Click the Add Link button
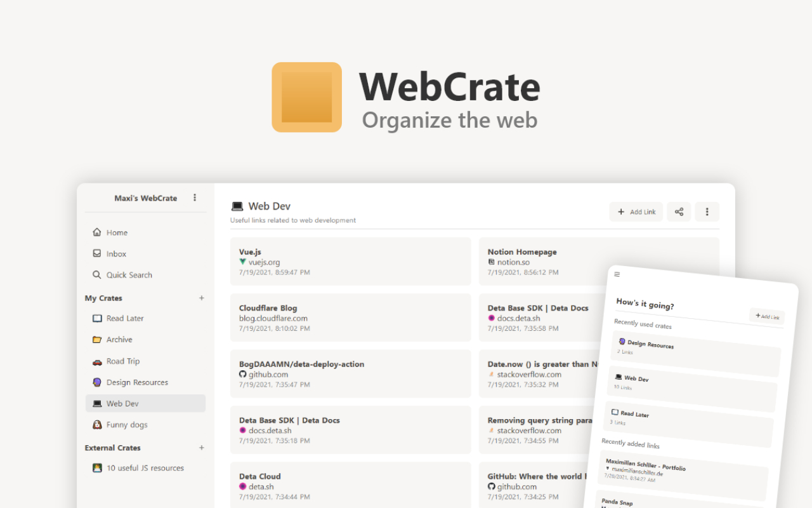This screenshot has width=812, height=508. coord(636,211)
